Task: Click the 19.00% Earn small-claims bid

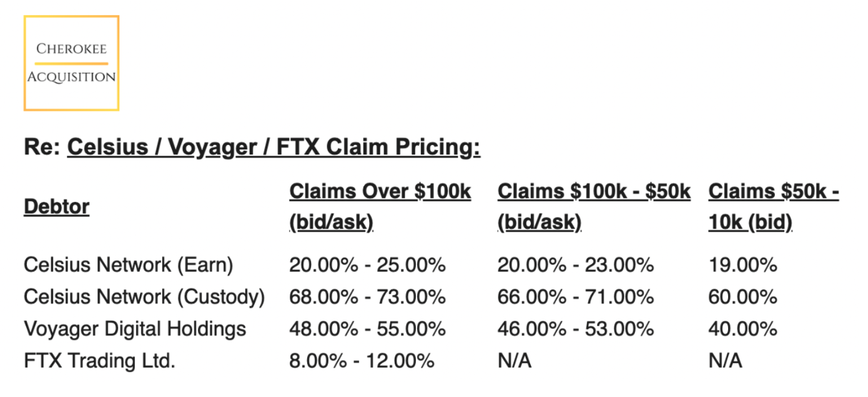Action: click(742, 265)
